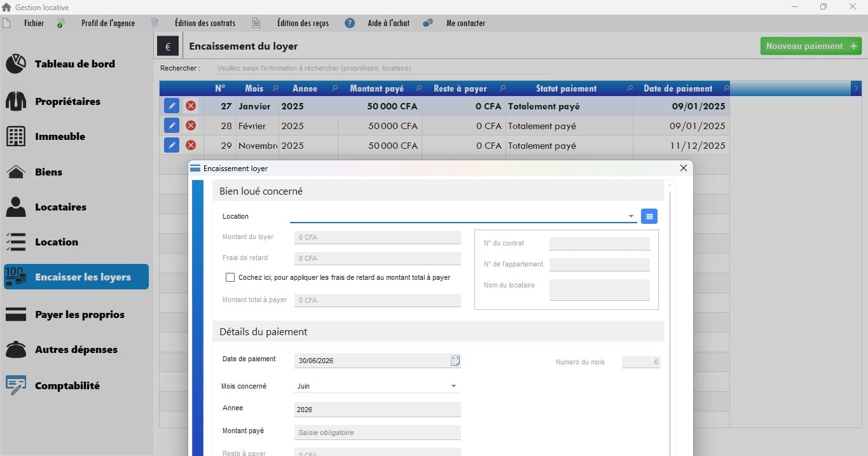This screenshot has height=456, width=868.
Task: Click the N° column header
Action: pos(220,88)
